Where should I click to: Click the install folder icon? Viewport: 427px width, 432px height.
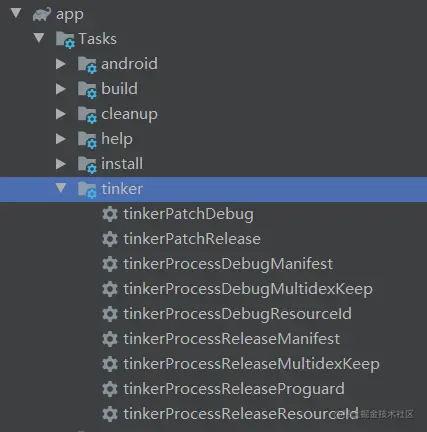click(87, 165)
